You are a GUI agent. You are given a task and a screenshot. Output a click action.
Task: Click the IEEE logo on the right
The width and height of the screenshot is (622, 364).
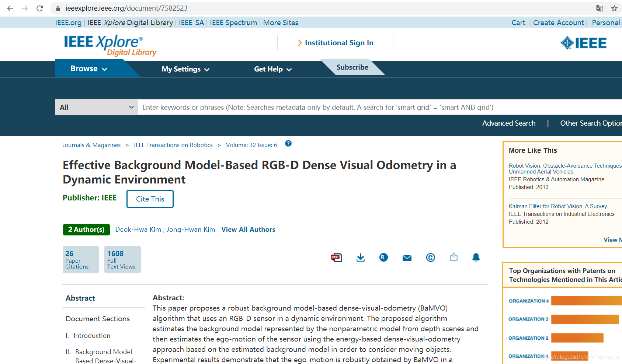tap(583, 43)
